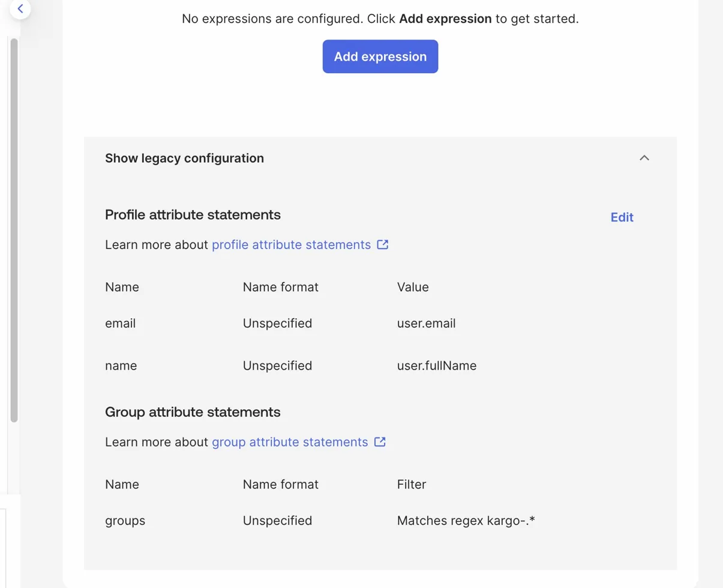Select the 'Matches regex kargo-.*' filter text
Viewport: 723px width, 588px height.
coord(466,521)
